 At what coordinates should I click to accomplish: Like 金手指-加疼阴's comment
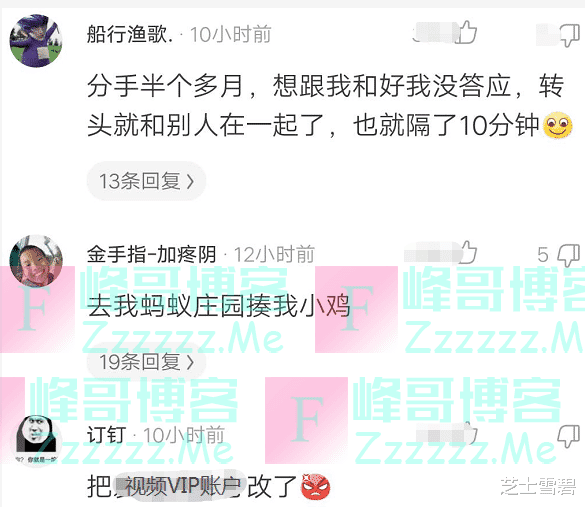coord(468,252)
